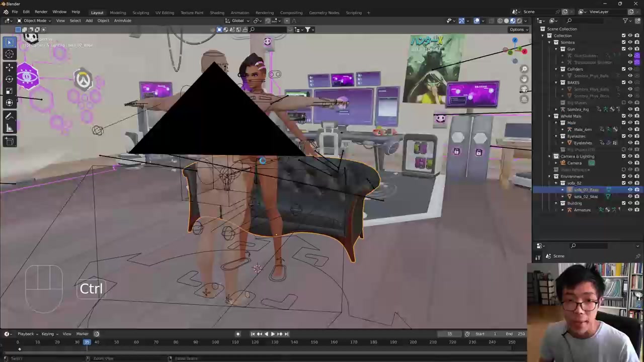644x362 pixels.
Task: Open the Object Mode dropdown
Action: 34,21
